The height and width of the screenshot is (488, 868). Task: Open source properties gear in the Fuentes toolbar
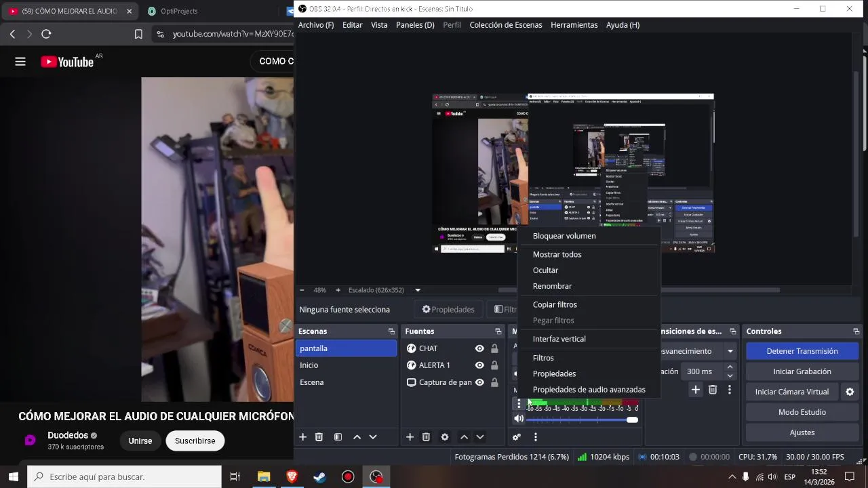point(445,437)
